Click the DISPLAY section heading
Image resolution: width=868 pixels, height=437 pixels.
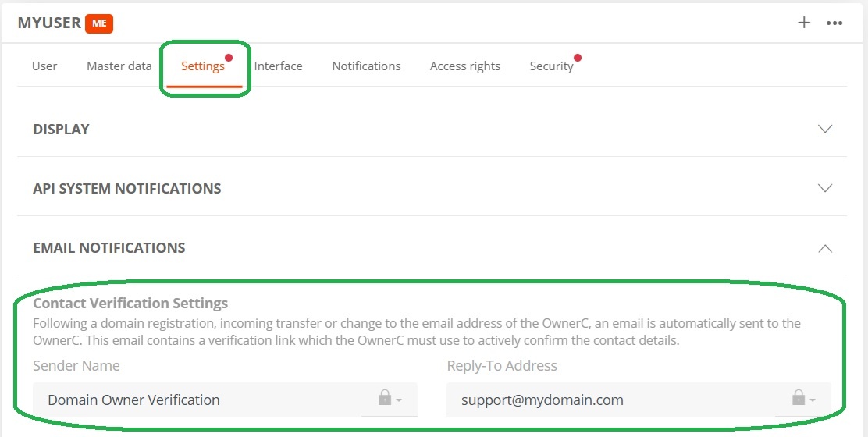[62, 129]
